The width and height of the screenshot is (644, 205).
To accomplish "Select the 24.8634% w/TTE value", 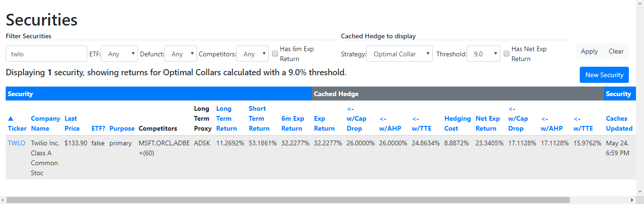I will (x=426, y=143).
